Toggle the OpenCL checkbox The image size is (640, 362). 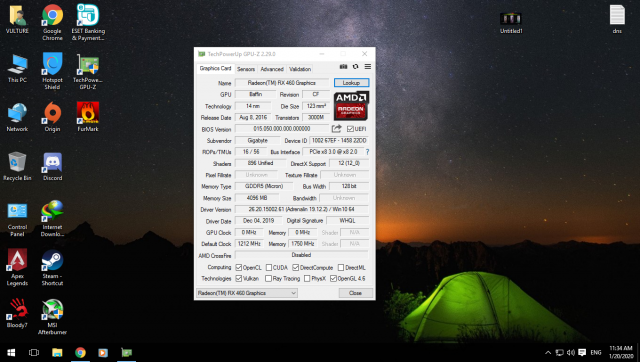pos(239,268)
